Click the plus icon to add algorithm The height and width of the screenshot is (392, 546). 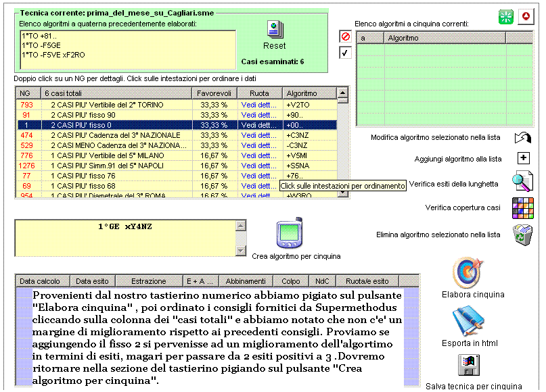coord(524,158)
